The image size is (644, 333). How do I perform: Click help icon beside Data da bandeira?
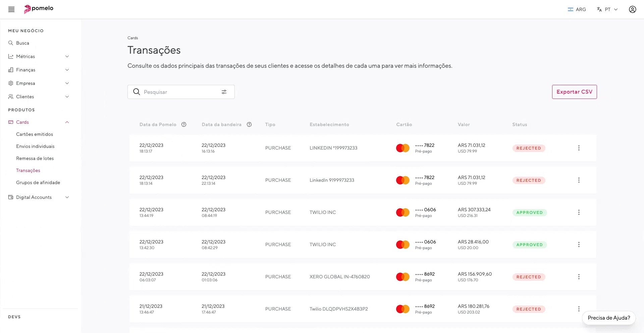coord(249,124)
